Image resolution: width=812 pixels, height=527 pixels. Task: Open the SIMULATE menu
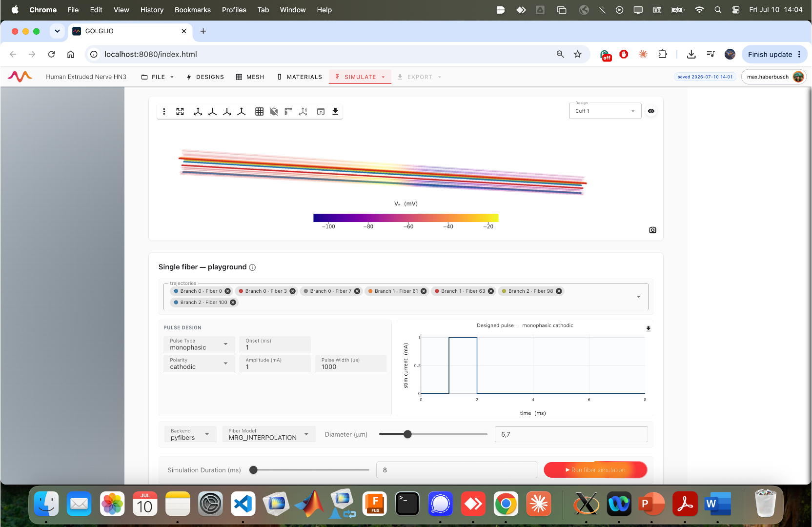click(x=360, y=77)
